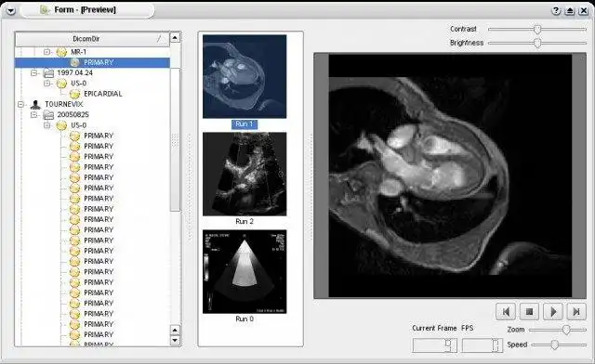
Task: Select the TOURNEVIX patient entry
Action: (64, 104)
